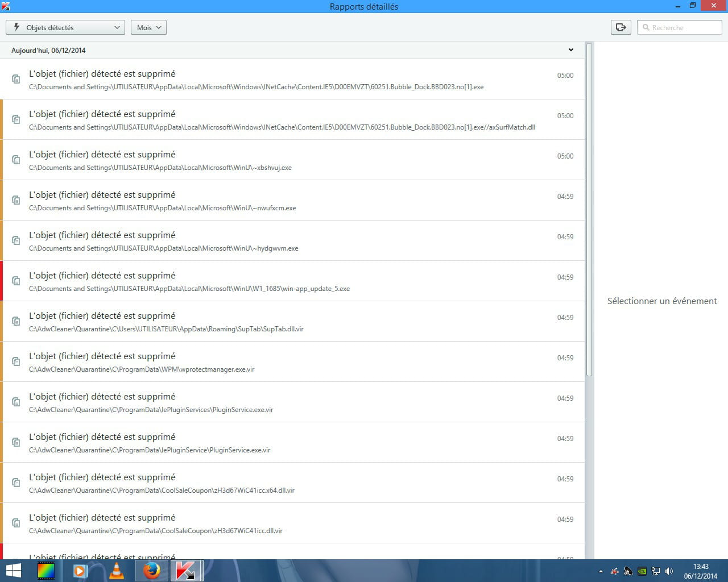Open the taskbar clock showing 13:43
This screenshot has height=582, width=728.
(701, 571)
